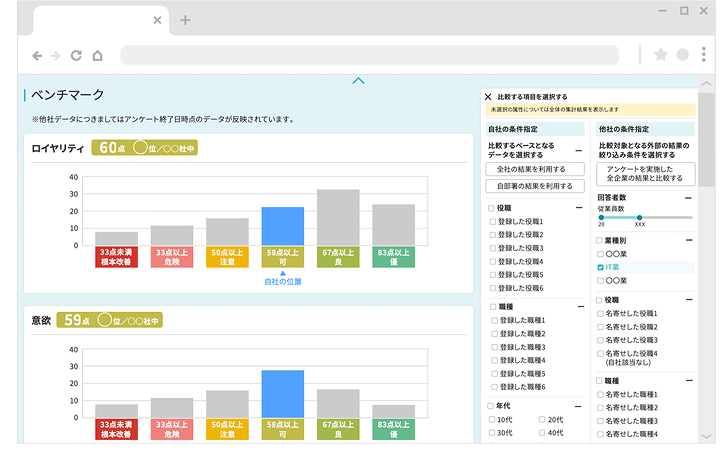Check the 役職 group checkbox under 自社の条件指定
728x462 pixels.
click(x=491, y=208)
